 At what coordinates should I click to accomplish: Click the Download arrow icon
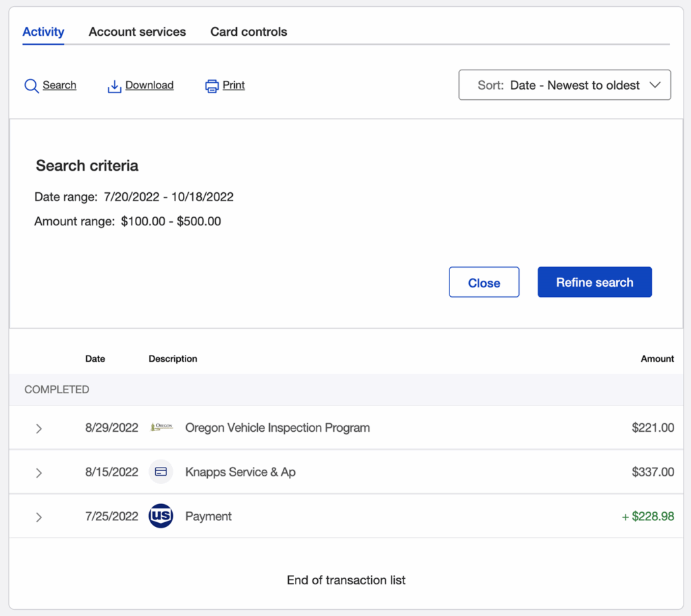(114, 86)
